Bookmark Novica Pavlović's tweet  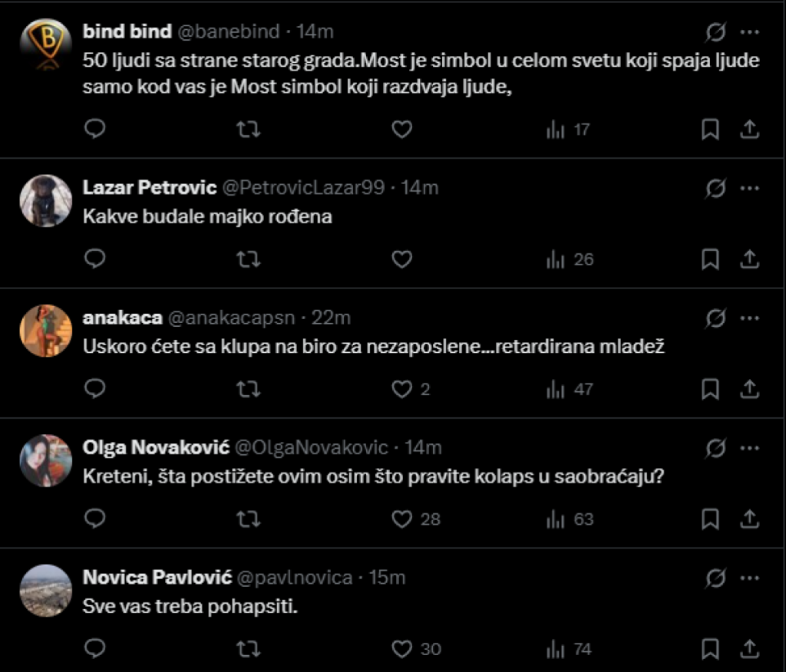pyautogui.click(x=711, y=649)
